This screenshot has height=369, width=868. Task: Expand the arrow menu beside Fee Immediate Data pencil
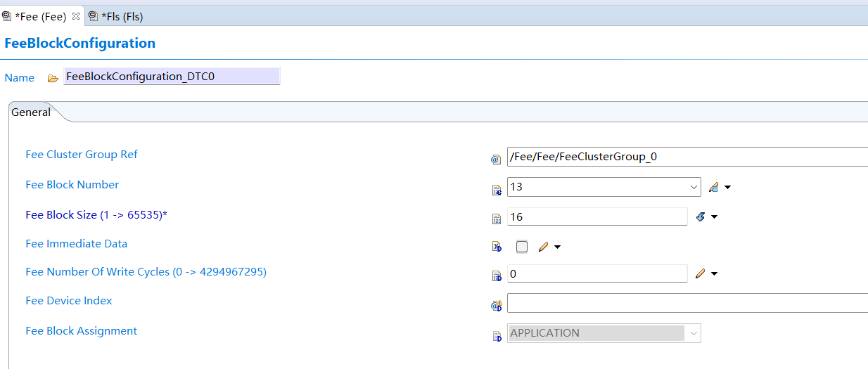(558, 247)
